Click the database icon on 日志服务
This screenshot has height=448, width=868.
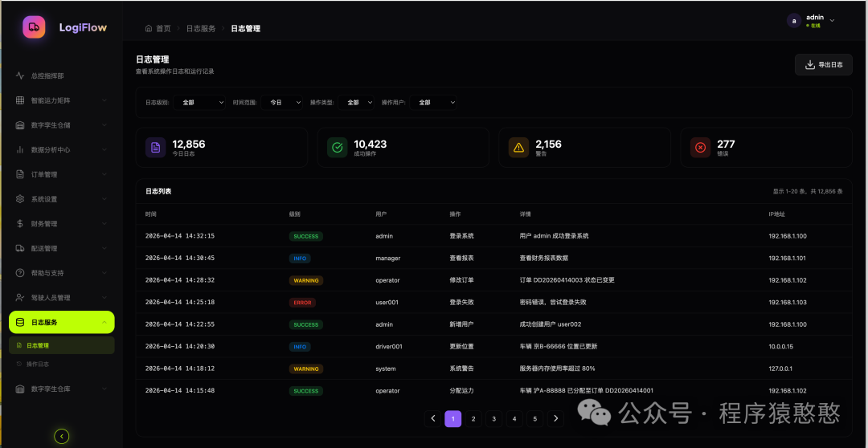tap(20, 323)
